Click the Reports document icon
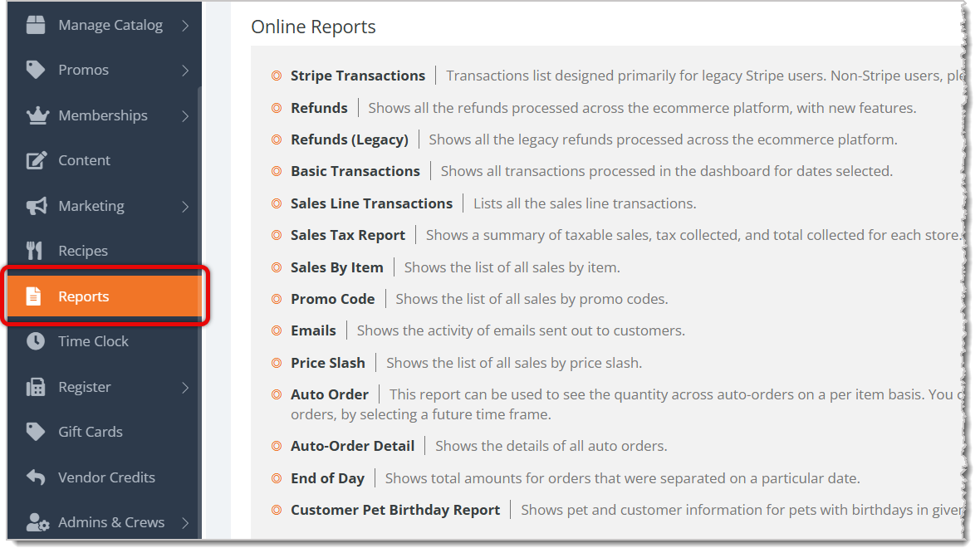 pos(34,296)
